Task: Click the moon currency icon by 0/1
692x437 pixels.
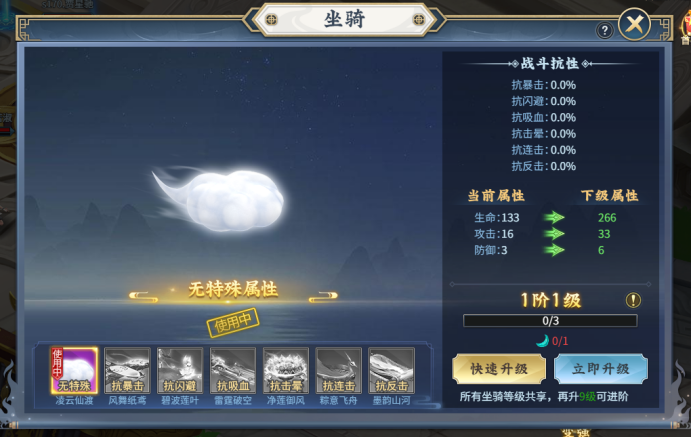Action: coord(542,341)
